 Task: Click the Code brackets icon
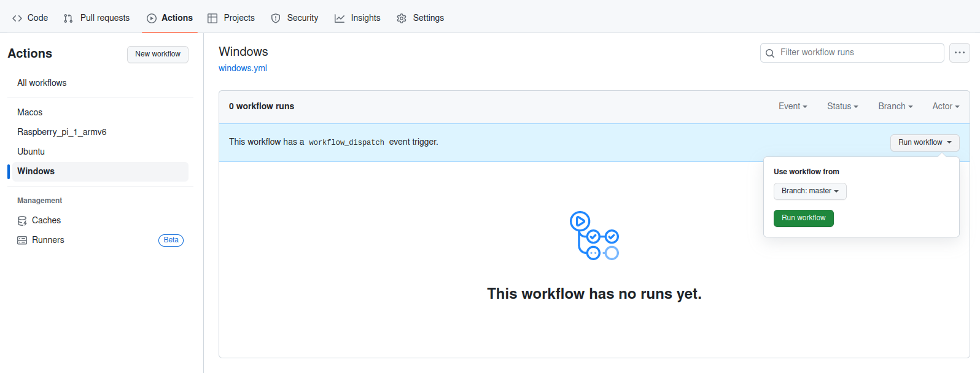coord(17,18)
